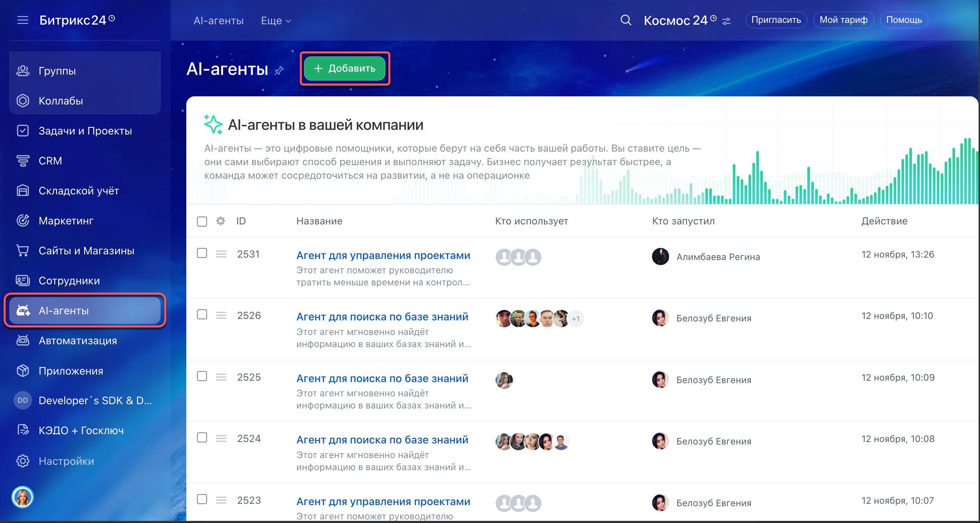Image resolution: width=980 pixels, height=523 pixels.
Task: Open the CRM section in the sidebar
Action: pyautogui.click(x=50, y=161)
